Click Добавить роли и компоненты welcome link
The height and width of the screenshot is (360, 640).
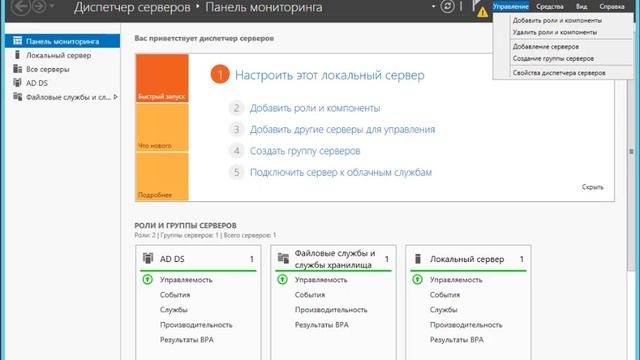click(315, 108)
